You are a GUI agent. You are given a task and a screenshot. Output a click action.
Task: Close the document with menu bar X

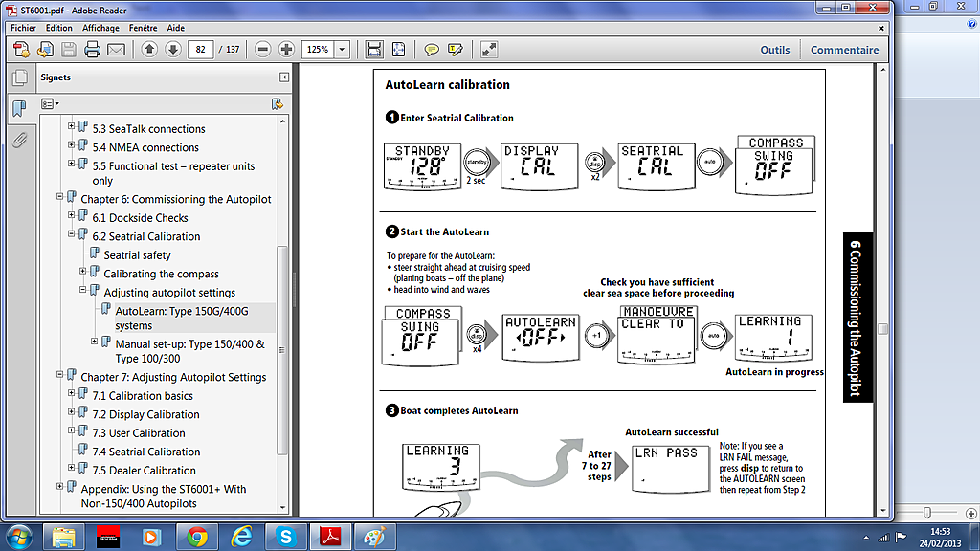881,28
